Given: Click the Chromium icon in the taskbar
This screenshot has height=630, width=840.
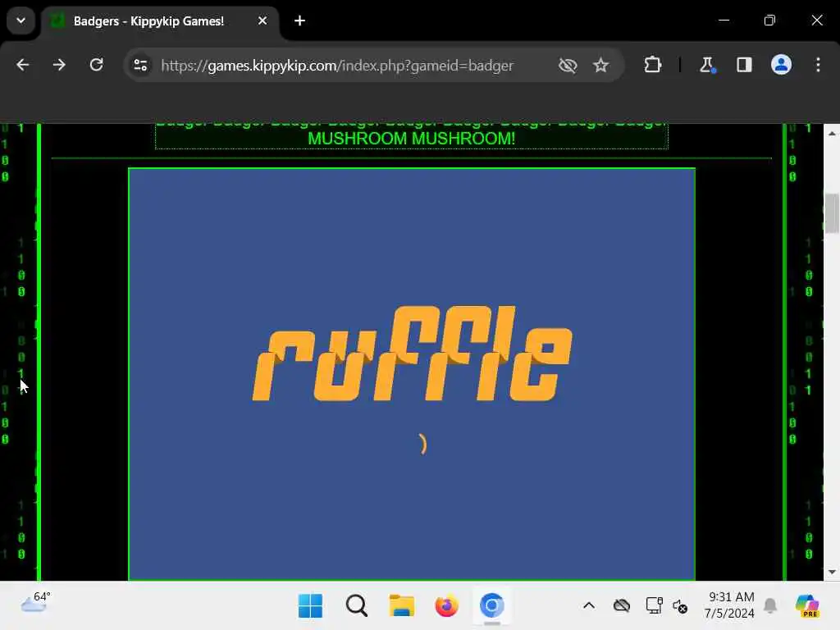Looking at the screenshot, I should pyautogui.click(x=492, y=606).
